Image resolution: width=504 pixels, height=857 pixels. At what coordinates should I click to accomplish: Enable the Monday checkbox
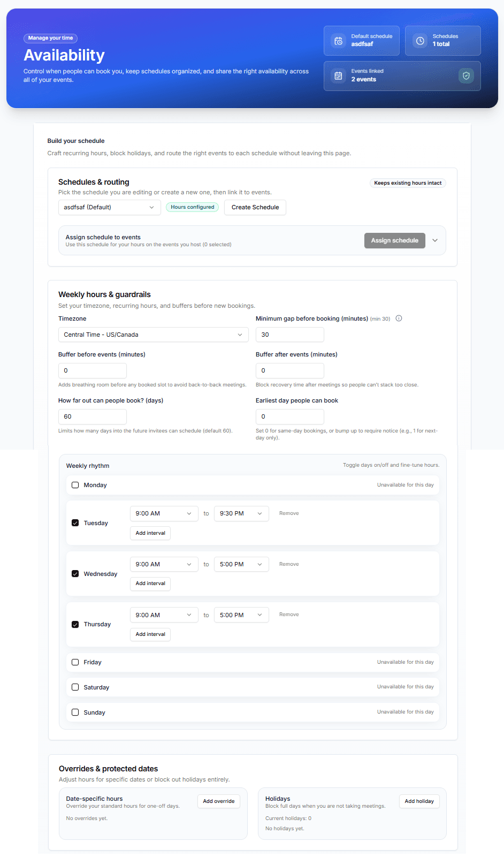coord(75,485)
